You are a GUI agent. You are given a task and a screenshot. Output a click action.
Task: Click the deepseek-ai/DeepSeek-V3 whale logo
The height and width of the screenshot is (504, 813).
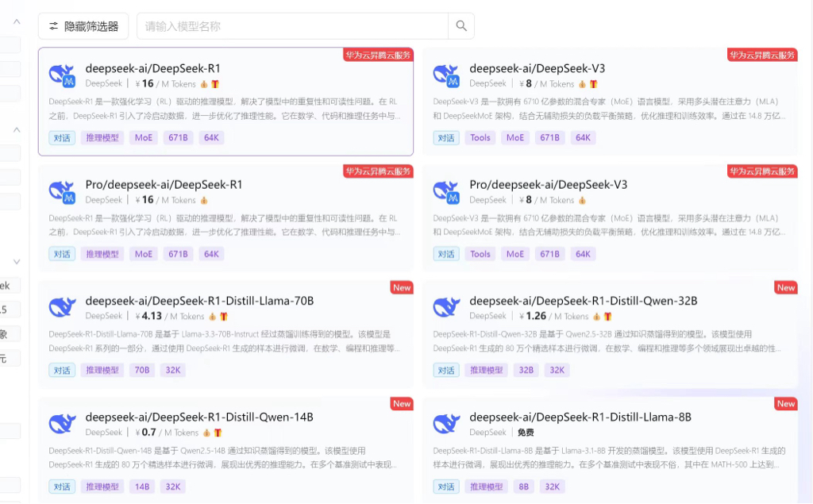(446, 75)
